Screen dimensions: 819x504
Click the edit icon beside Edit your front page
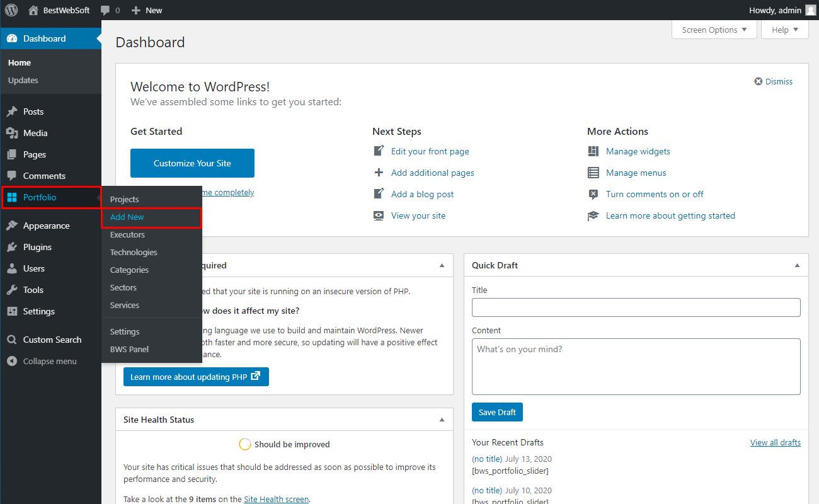[379, 151]
